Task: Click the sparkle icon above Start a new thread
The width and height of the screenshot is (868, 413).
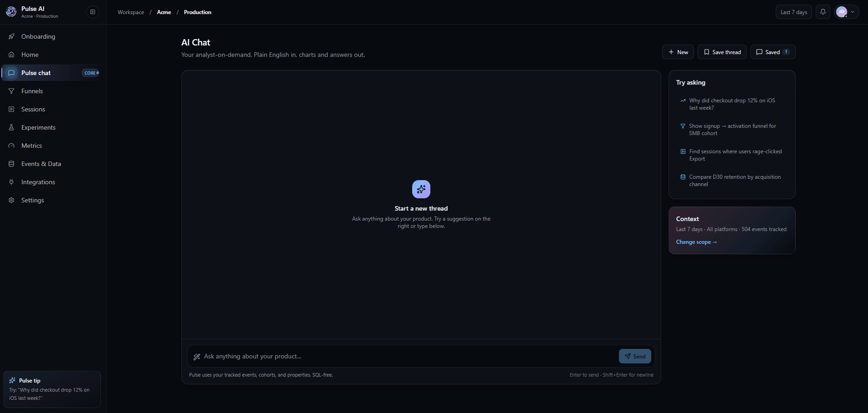Action: pos(421,189)
